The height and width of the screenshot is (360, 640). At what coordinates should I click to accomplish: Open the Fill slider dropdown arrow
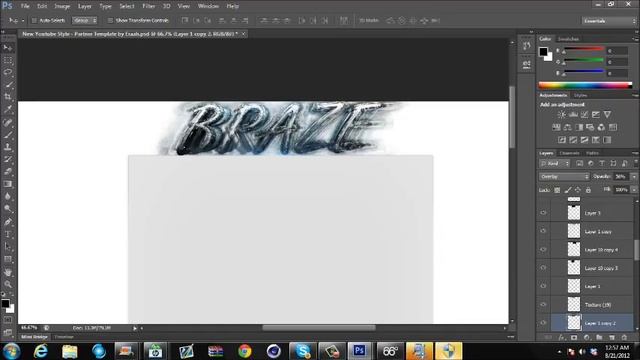click(x=634, y=190)
